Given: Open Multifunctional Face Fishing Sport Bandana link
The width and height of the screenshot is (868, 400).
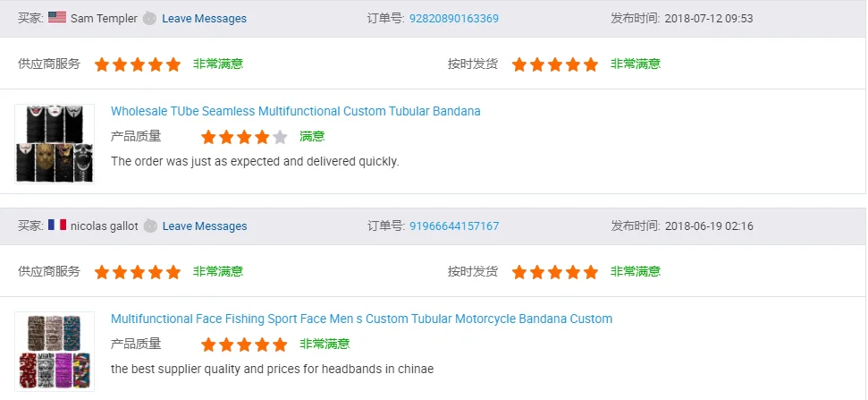Looking at the screenshot, I should click(x=361, y=319).
